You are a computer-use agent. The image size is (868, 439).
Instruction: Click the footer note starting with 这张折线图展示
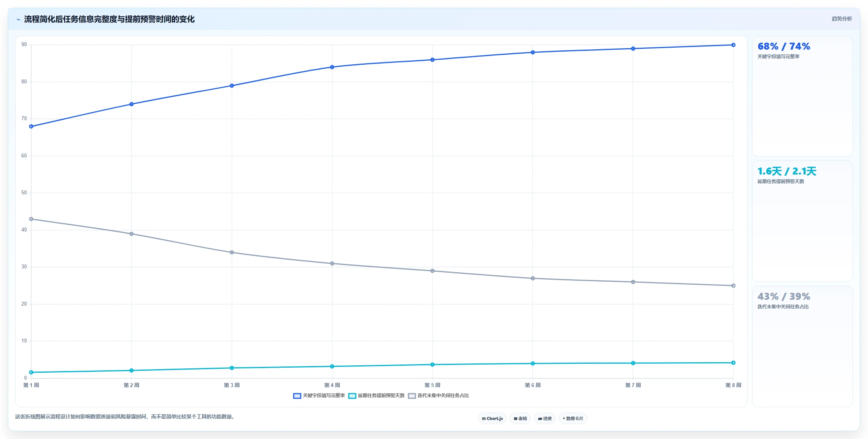pos(125,417)
